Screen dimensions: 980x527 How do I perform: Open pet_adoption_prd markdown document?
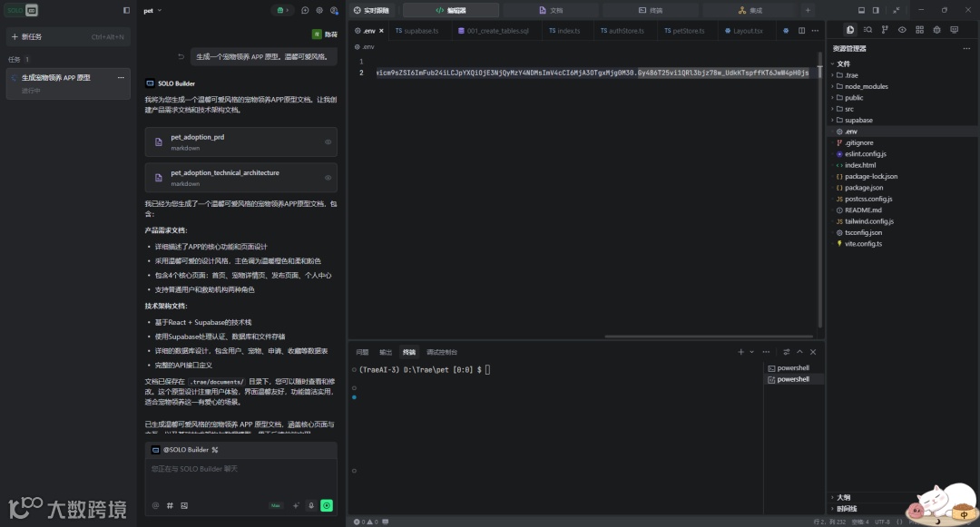coord(240,142)
